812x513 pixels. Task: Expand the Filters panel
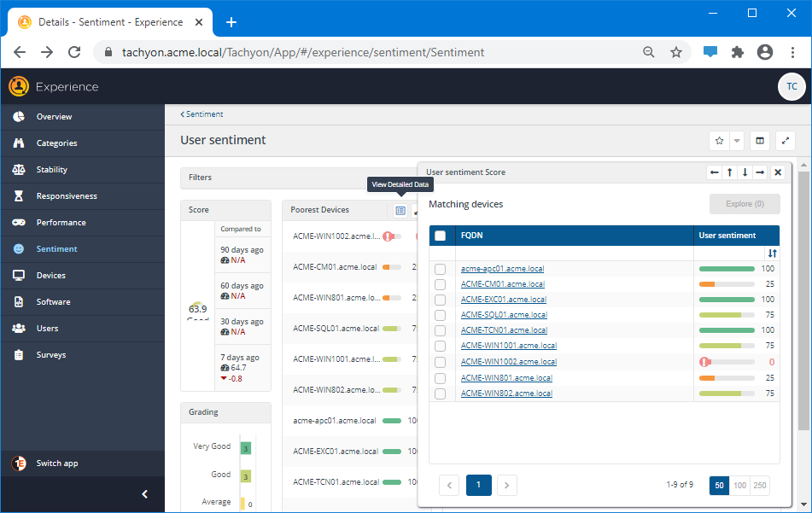pyautogui.click(x=300, y=178)
